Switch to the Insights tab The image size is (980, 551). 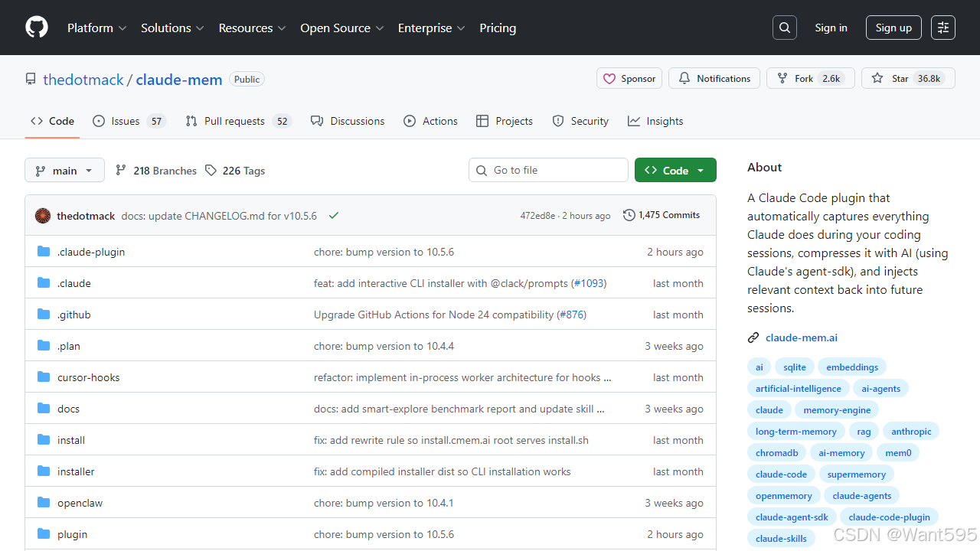[x=655, y=121]
